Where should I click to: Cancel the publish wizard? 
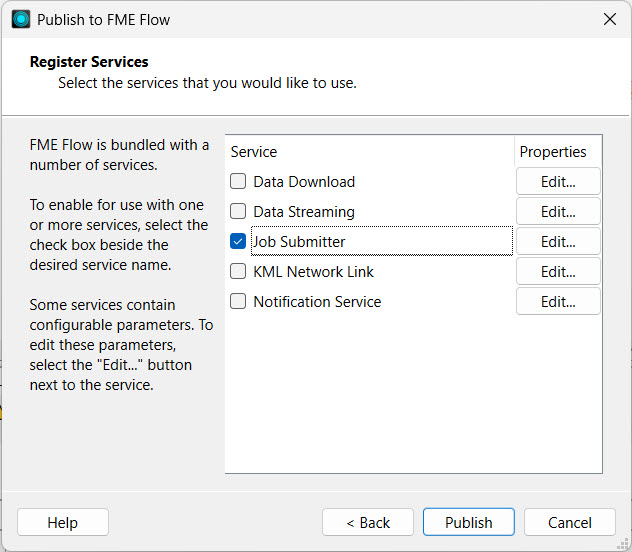tap(570, 522)
